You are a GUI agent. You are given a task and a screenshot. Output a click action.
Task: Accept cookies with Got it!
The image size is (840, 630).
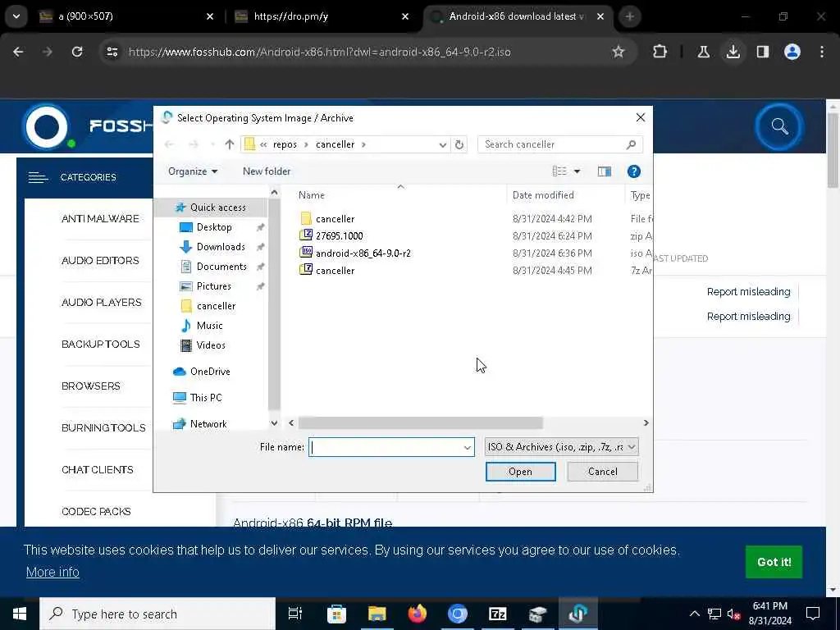click(x=774, y=562)
